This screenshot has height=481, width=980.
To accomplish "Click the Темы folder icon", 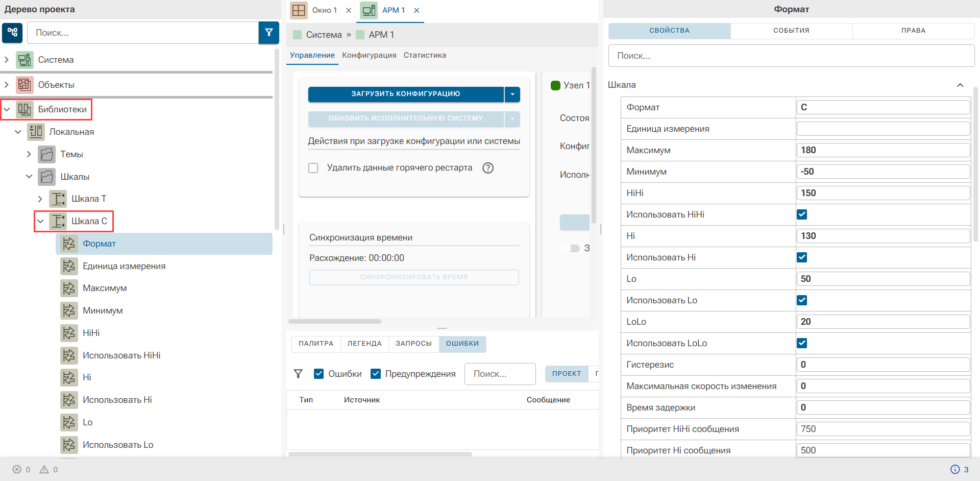I will point(47,154).
